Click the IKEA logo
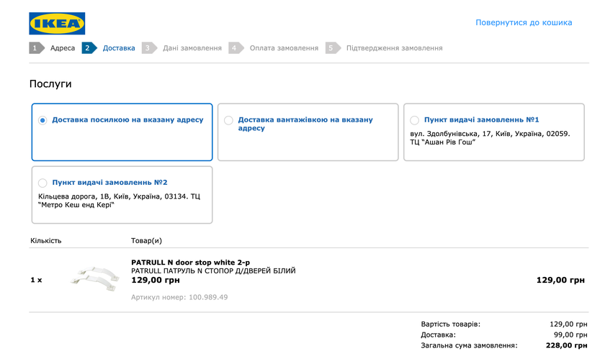Image resolution: width=605 pixels, height=364 pixels. point(57,23)
